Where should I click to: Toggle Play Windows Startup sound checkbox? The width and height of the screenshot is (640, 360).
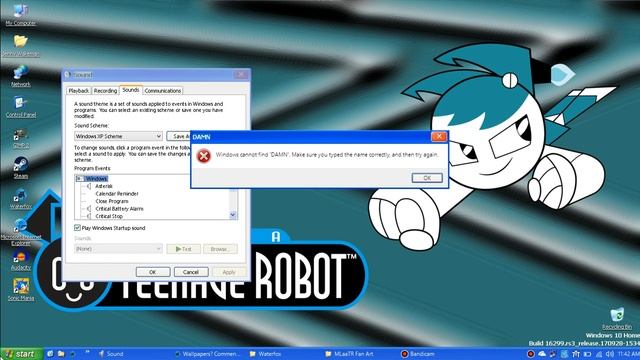(77, 228)
